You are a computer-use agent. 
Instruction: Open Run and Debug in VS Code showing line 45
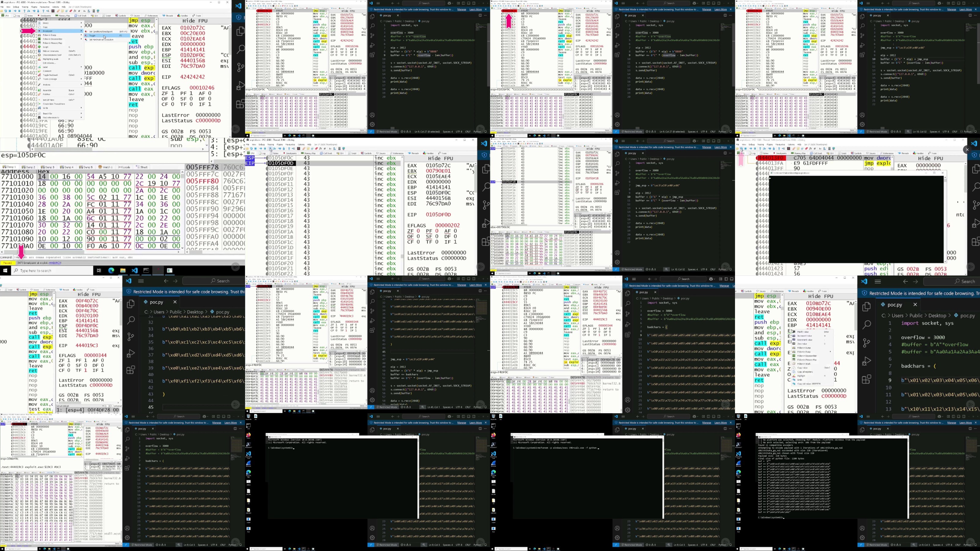point(130,353)
